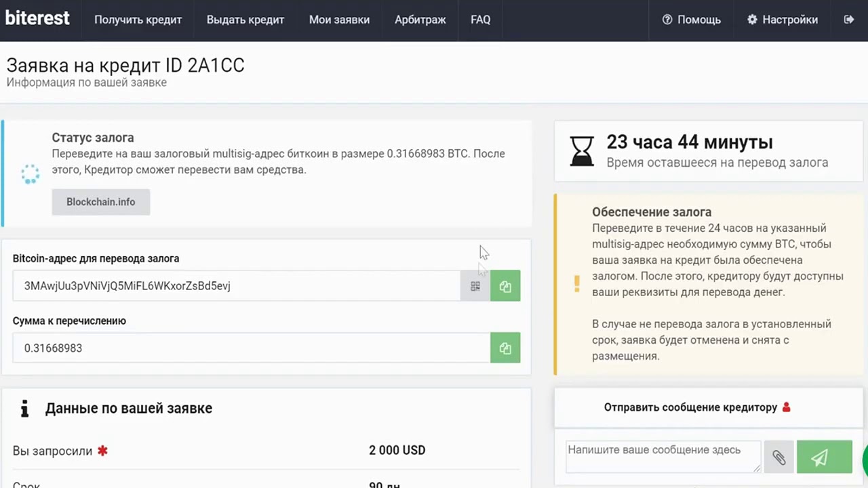Click the red asterisk beside Вы запросили
Viewport: 868px width, 488px height.
coord(102,450)
